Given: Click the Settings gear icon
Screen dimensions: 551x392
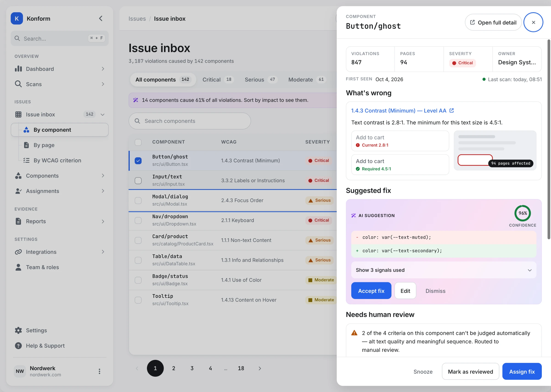Looking at the screenshot, I should [18, 330].
